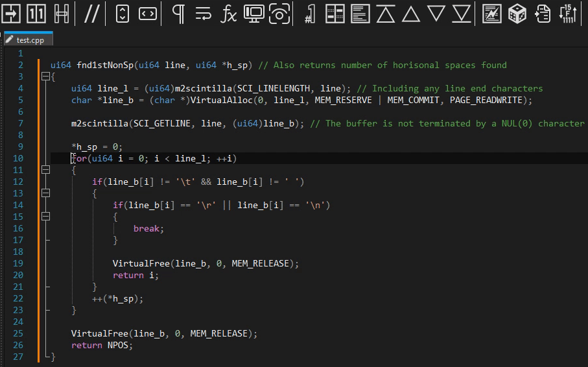Click "return i;" on line 20
The height and width of the screenshot is (367, 588).
pos(135,276)
